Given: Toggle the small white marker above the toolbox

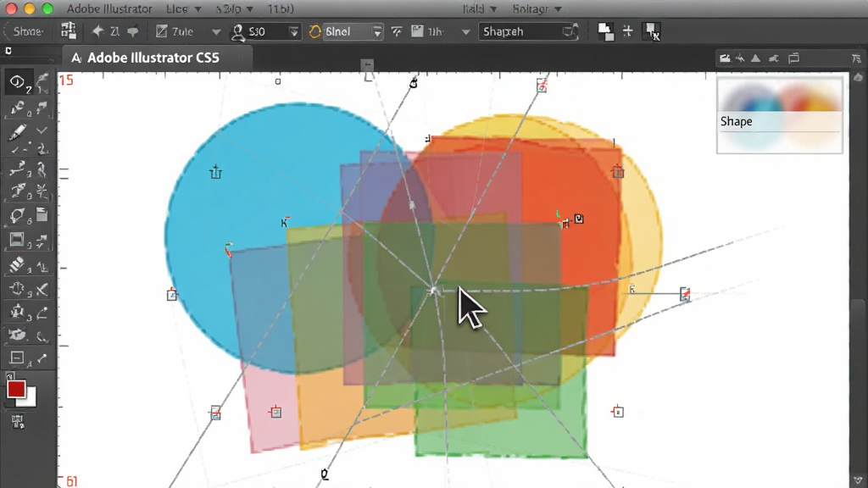Looking at the screenshot, I should click(x=8, y=51).
